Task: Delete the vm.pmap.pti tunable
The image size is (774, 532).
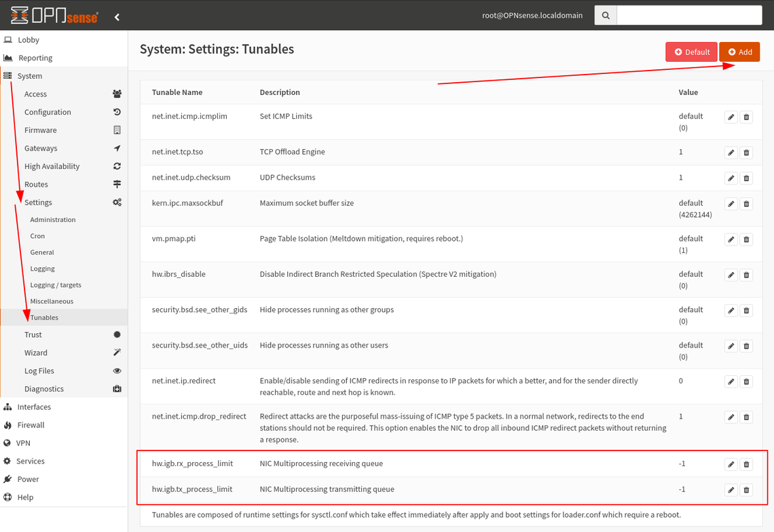Action: pyautogui.click(x=746, y=240)
